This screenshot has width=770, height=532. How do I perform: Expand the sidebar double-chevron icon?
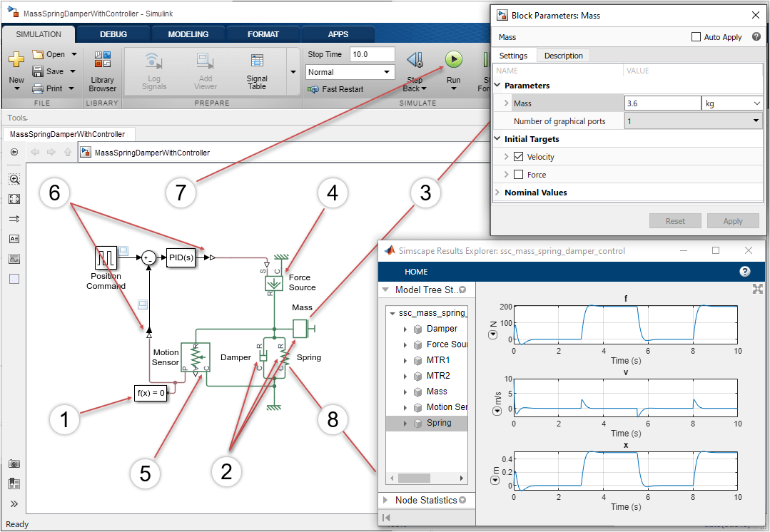point(14,503)
